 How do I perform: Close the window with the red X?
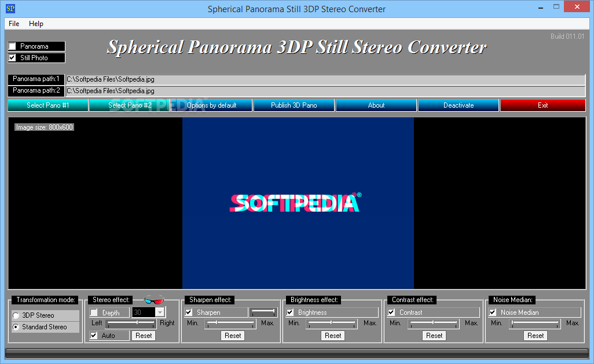577,7
